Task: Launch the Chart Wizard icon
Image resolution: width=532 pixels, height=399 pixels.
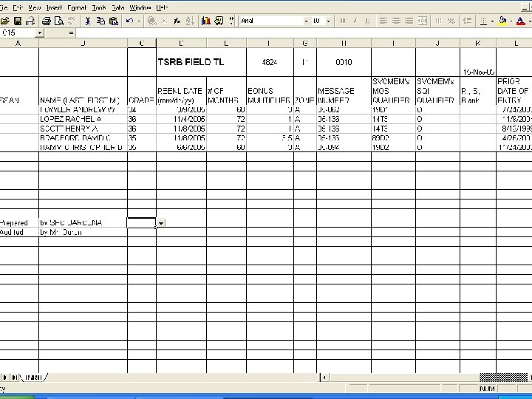Action: 205,21
